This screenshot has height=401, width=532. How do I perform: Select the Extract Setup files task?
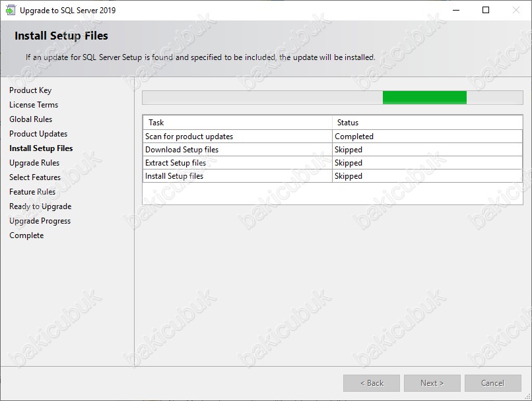click(333, 163)
